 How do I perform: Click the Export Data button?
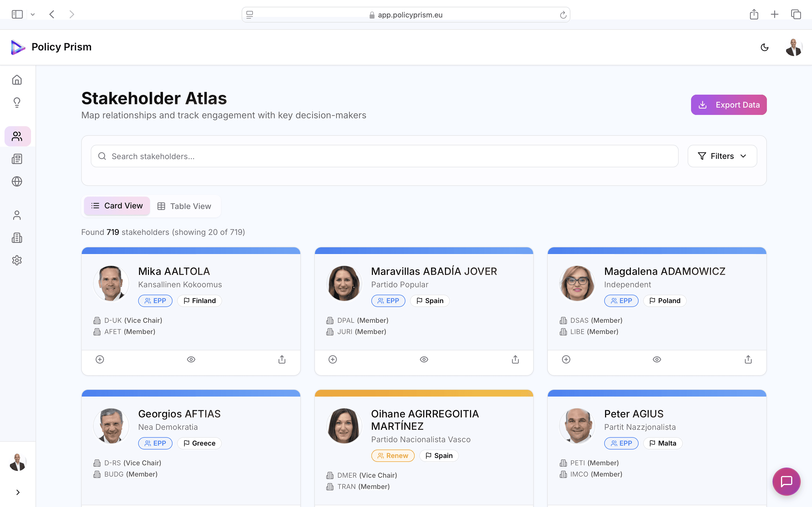(729, 105)
